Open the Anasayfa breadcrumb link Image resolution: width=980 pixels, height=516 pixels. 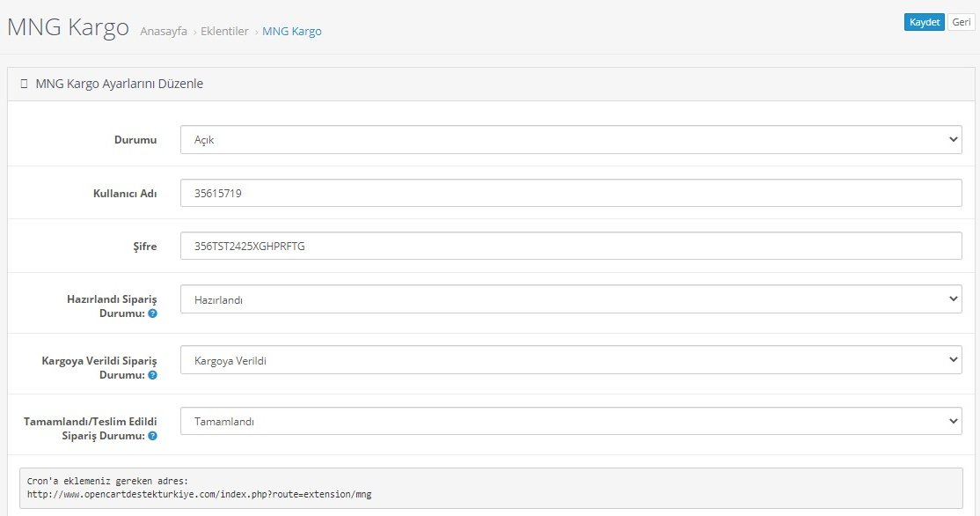(x=163, y=32)
